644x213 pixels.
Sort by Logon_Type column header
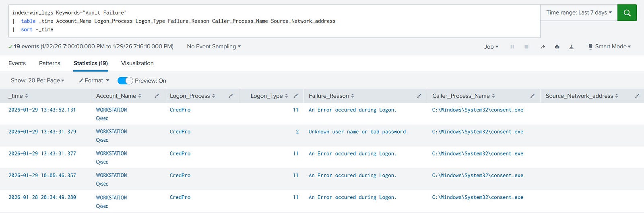pos(269,96)
